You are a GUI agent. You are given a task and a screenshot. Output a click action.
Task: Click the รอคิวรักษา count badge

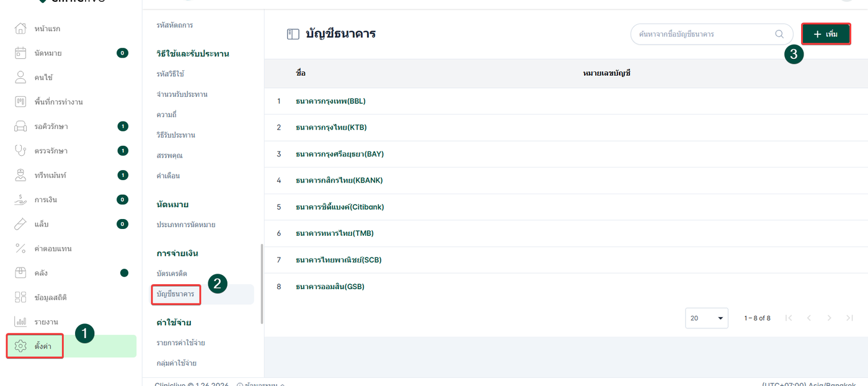pyautogui.click(x=123, y=126)
